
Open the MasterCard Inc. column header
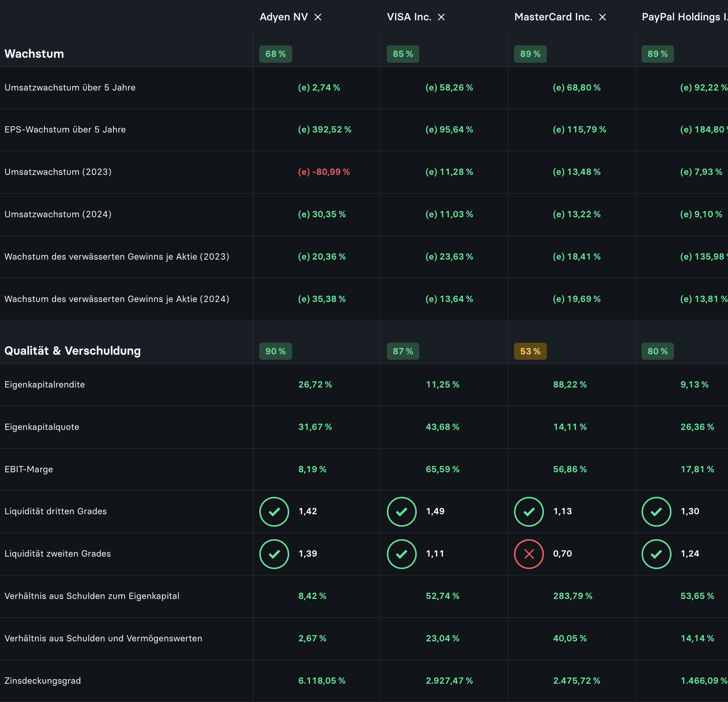point(553,17)
